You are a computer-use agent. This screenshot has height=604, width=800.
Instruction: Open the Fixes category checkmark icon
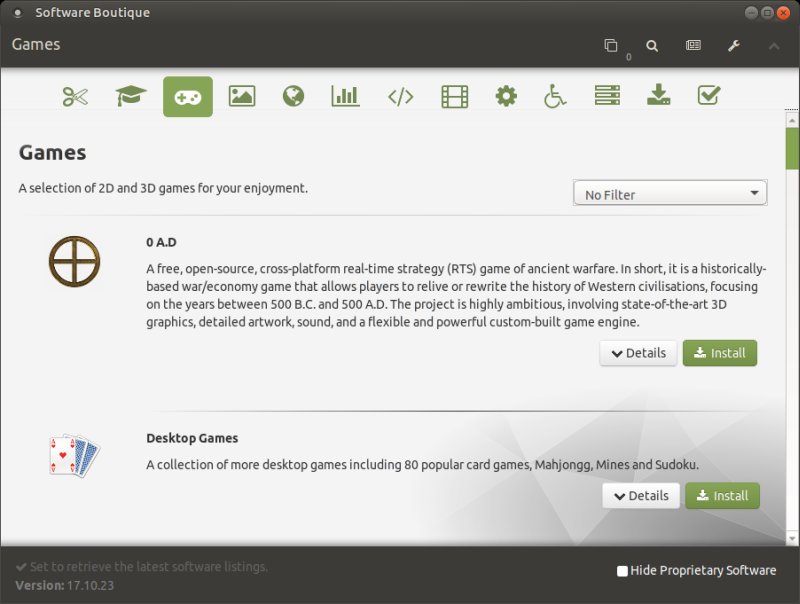709,95
